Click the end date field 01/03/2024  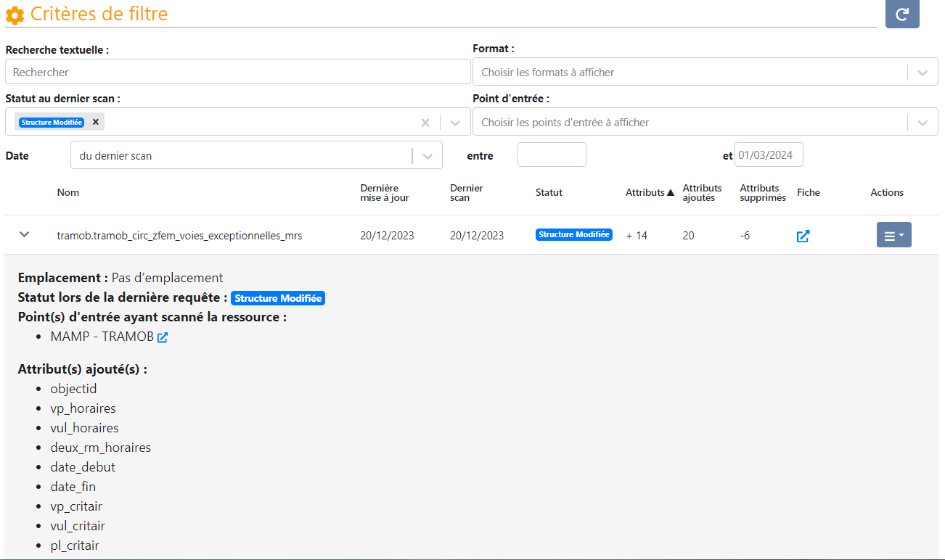[769, 155]
